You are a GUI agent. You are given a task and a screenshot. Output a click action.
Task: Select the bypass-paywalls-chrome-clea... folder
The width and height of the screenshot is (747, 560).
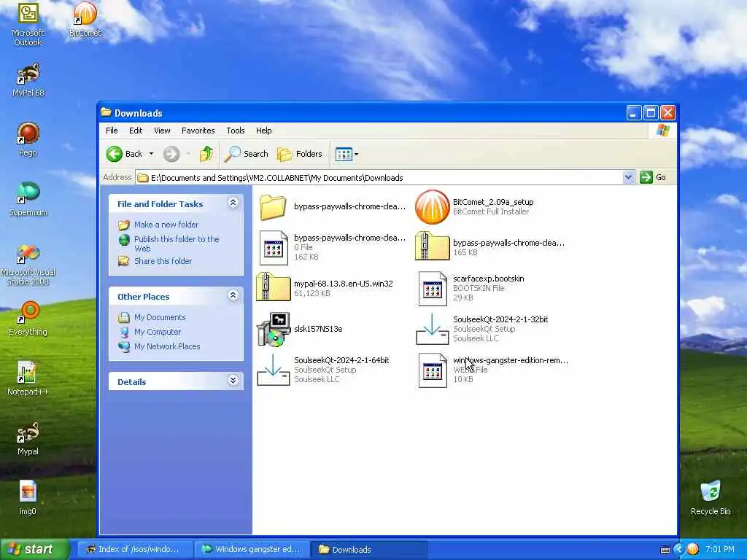(x=332, y=206)
